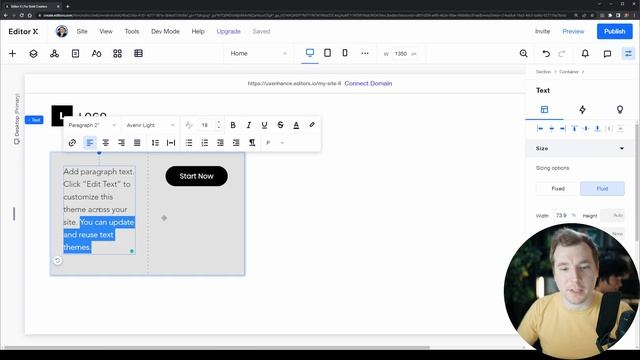Click the canvas width input field

coord(401,53)
